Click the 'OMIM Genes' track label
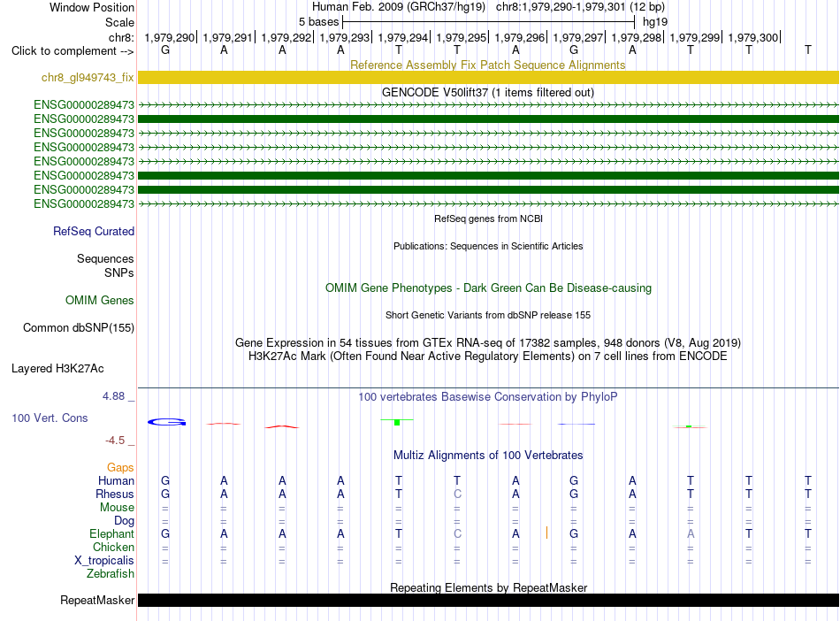This screenshot has height=621, width=840. pyautogui.click(x=99, y=300)
